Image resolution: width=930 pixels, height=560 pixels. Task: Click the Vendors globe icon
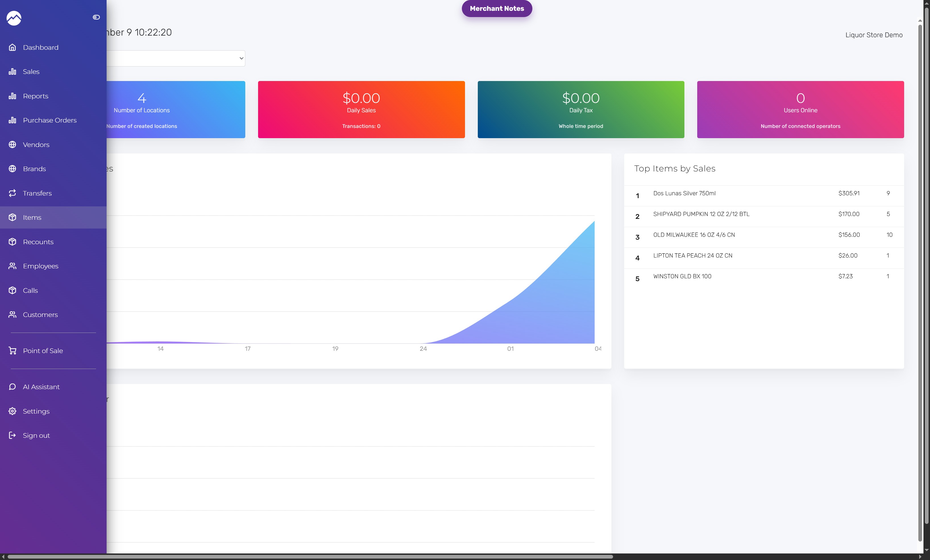pyautogui.click(x=13, y=144)
